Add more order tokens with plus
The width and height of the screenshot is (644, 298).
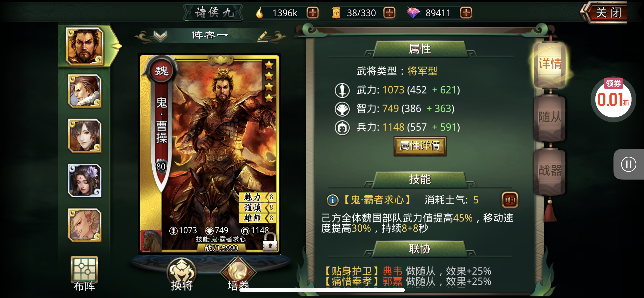389,13
